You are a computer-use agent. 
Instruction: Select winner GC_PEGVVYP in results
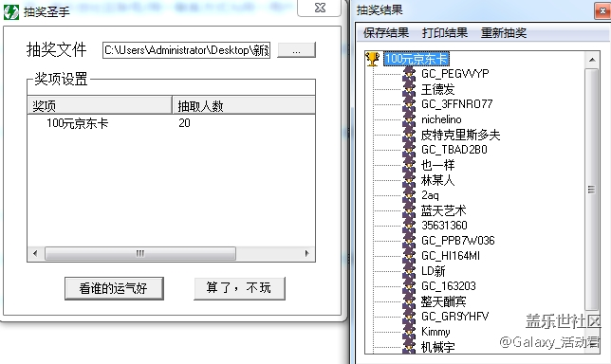coord(454,74)
